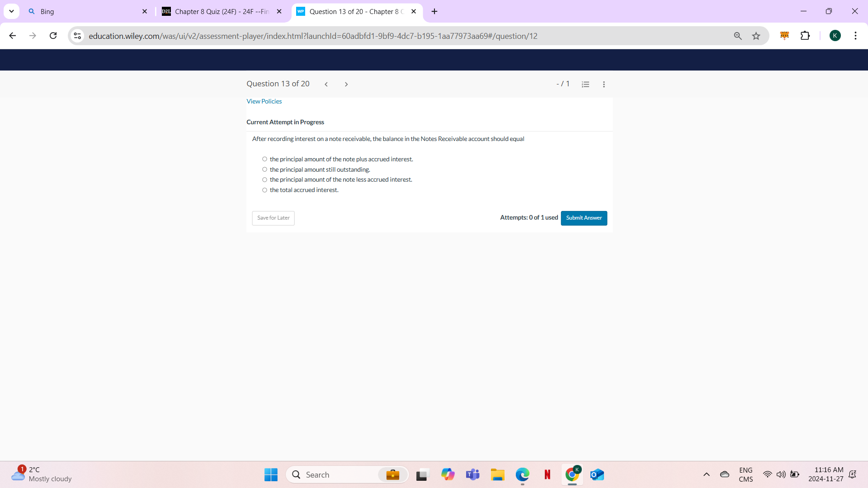868x488 pixels.
Task: Open the tab search chevron
Action: pyautogui.click(x=11, y=11)
